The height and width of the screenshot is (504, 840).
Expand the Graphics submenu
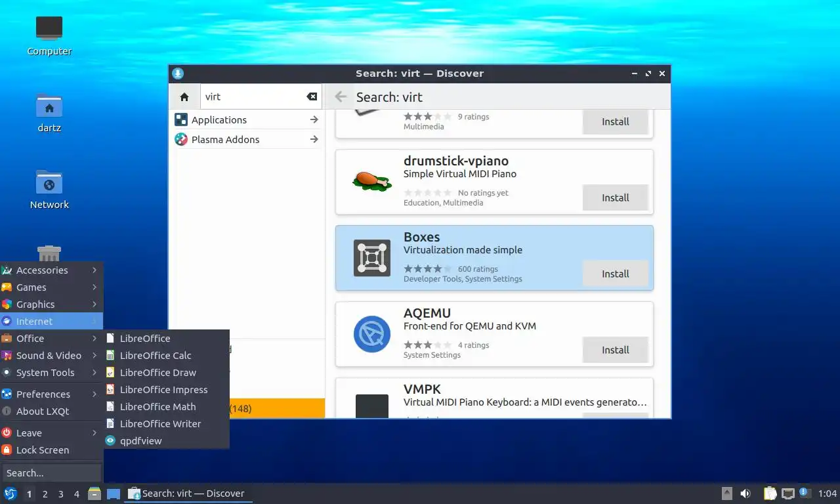click(51, 304)
